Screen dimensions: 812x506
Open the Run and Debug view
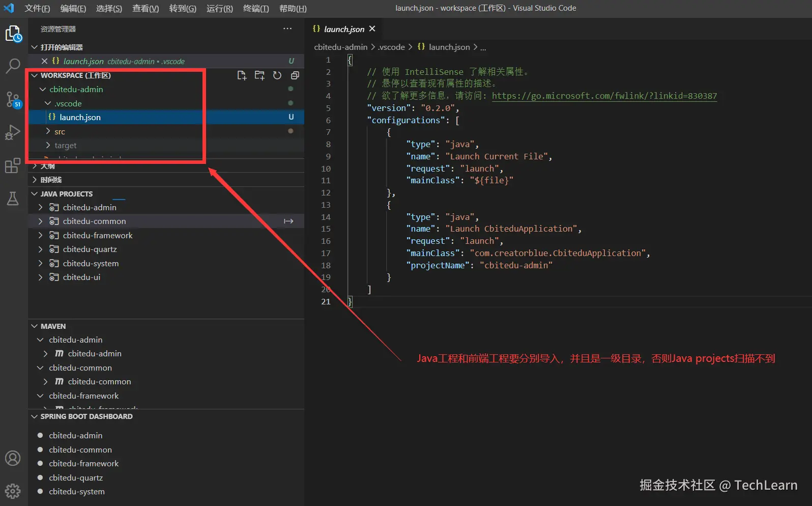point(13,132)
